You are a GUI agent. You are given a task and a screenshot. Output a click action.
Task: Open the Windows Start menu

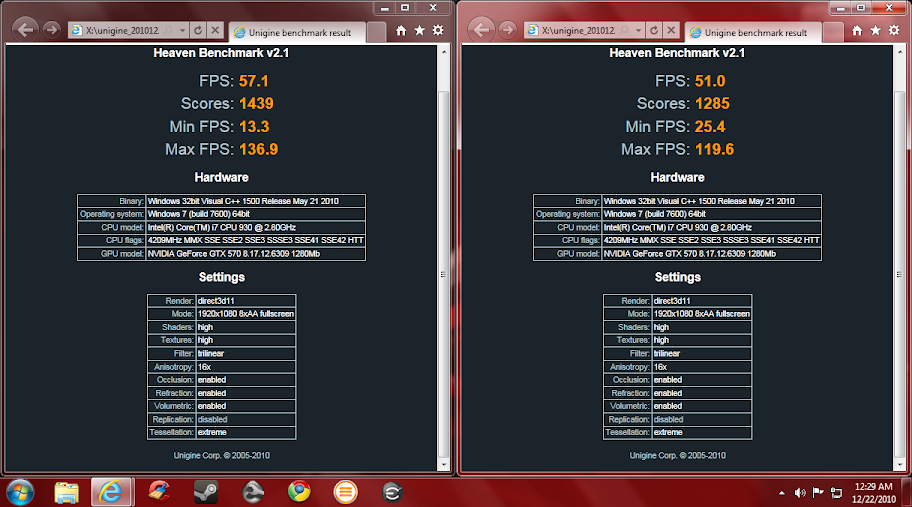pyautogui.click(x=20, y=492)
